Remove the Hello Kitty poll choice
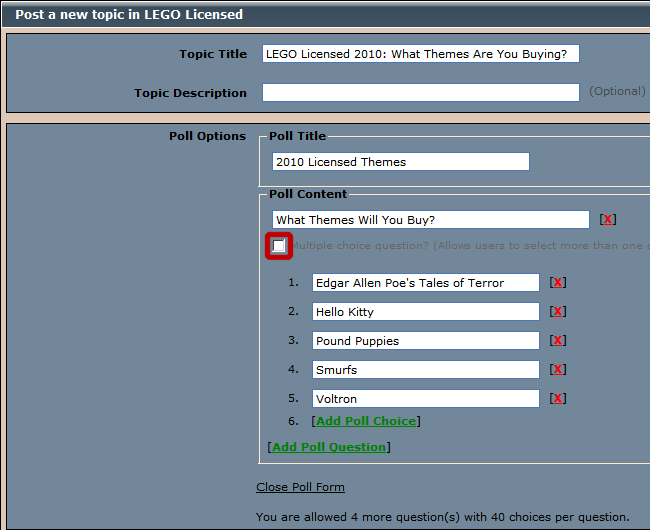 click(558, 312)
